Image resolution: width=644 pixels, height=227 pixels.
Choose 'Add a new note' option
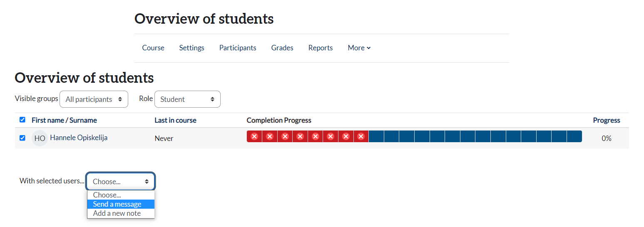pos(117,213)
